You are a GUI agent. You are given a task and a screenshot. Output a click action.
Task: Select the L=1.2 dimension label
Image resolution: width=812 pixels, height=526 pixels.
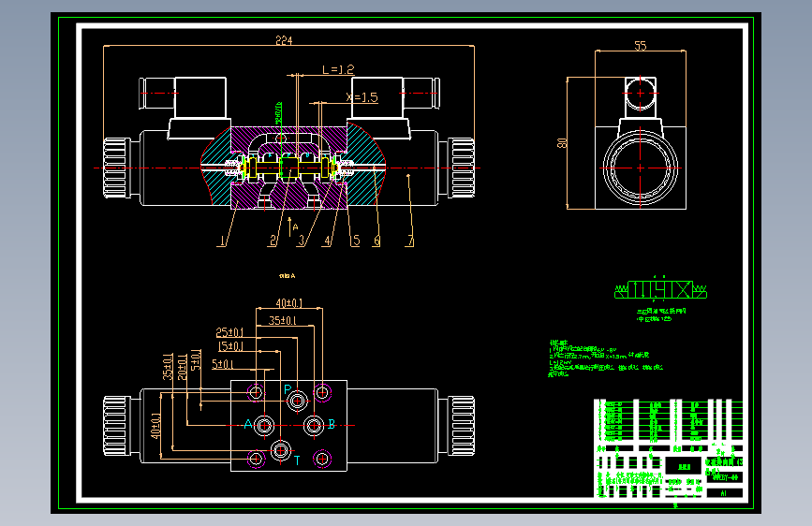(338, 69)
